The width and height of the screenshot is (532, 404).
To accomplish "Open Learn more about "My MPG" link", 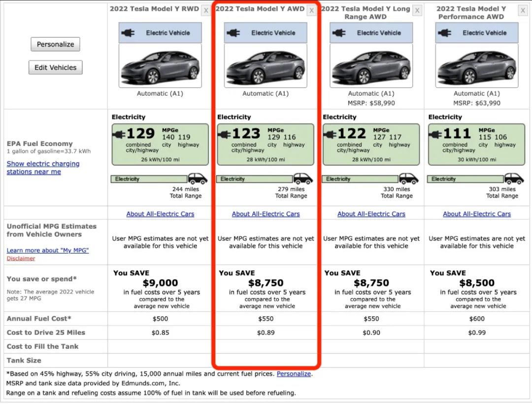I will click(x=48, y=250).
